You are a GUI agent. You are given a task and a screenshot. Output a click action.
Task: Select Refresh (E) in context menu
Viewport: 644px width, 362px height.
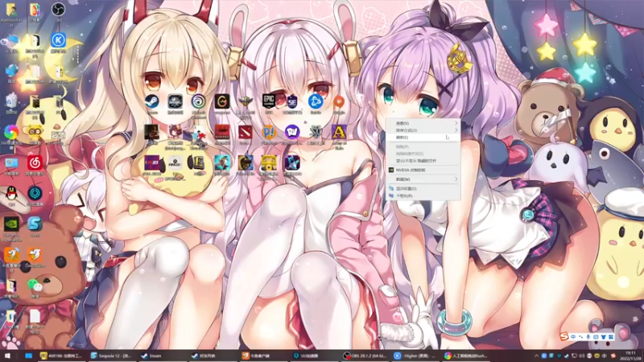(423, 138)
